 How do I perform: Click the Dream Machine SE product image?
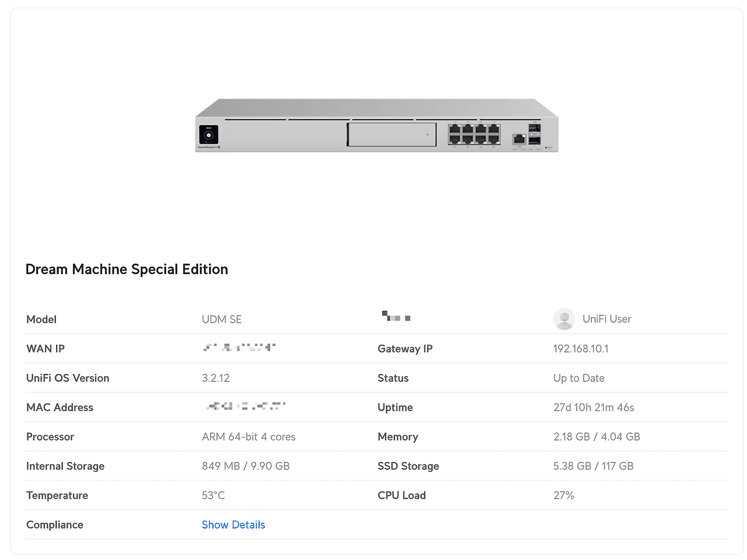point(376,125)
